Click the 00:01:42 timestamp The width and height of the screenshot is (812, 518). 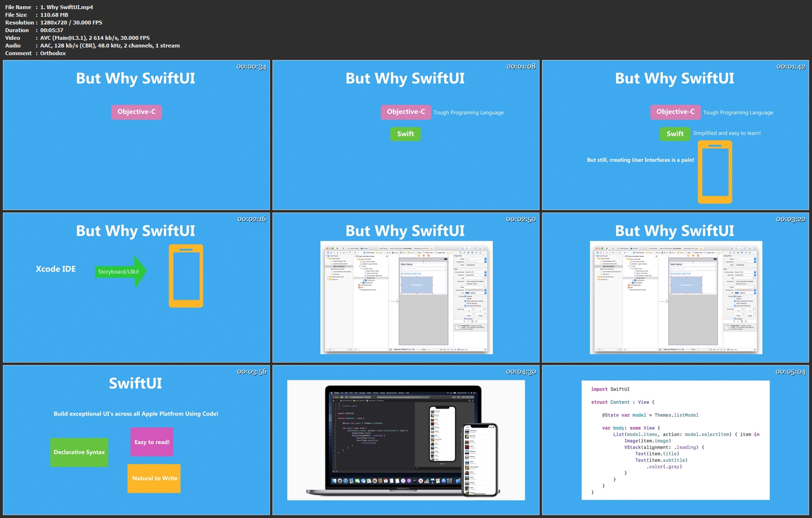tap(791, 67)
